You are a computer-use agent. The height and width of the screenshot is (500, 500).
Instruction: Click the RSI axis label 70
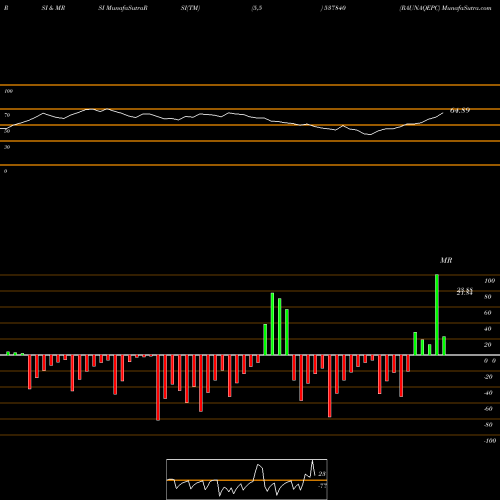point(7,115)
